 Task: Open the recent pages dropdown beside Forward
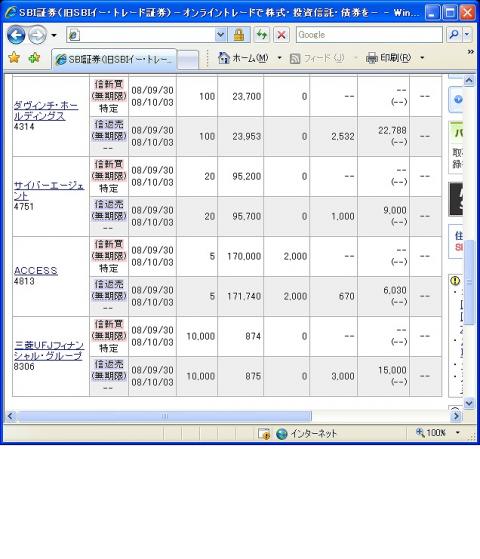54,35
